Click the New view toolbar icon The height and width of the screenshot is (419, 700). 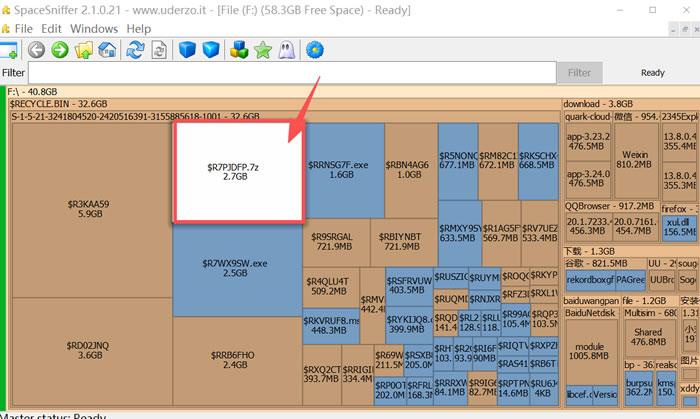pyautogui.click(x=8, y=50)
